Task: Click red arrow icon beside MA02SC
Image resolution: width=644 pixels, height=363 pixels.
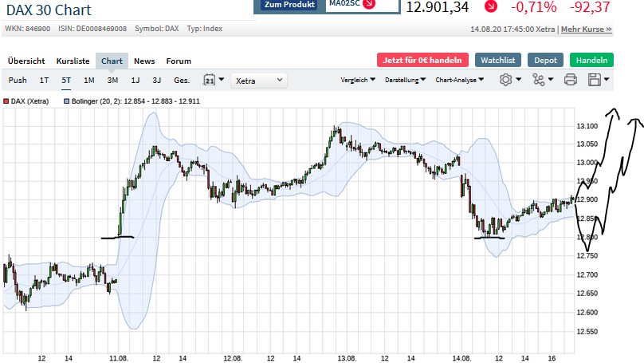Action: tap(369, 4)
